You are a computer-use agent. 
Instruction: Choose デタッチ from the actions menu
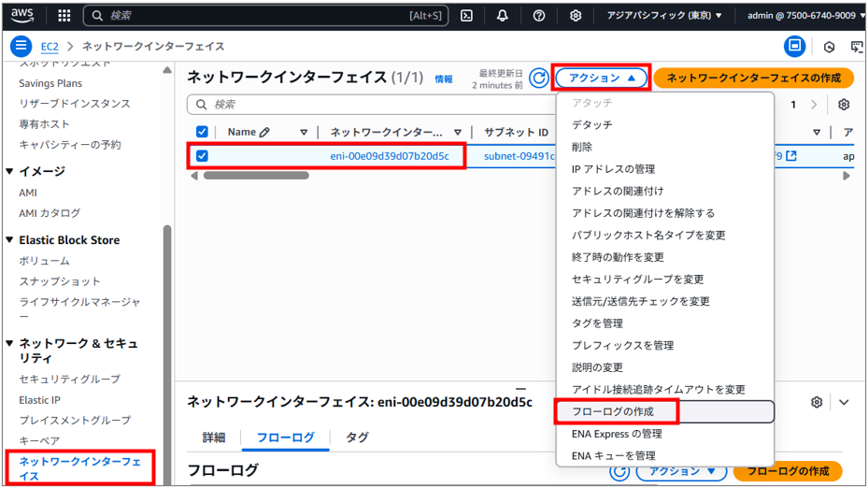[665, 124]
